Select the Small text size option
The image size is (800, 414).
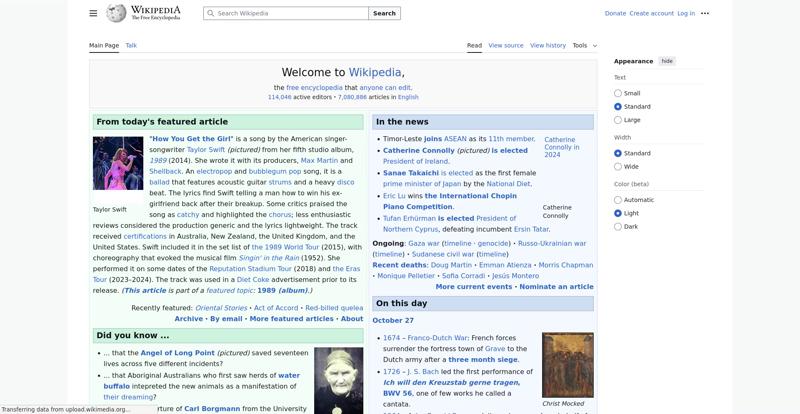618,93
